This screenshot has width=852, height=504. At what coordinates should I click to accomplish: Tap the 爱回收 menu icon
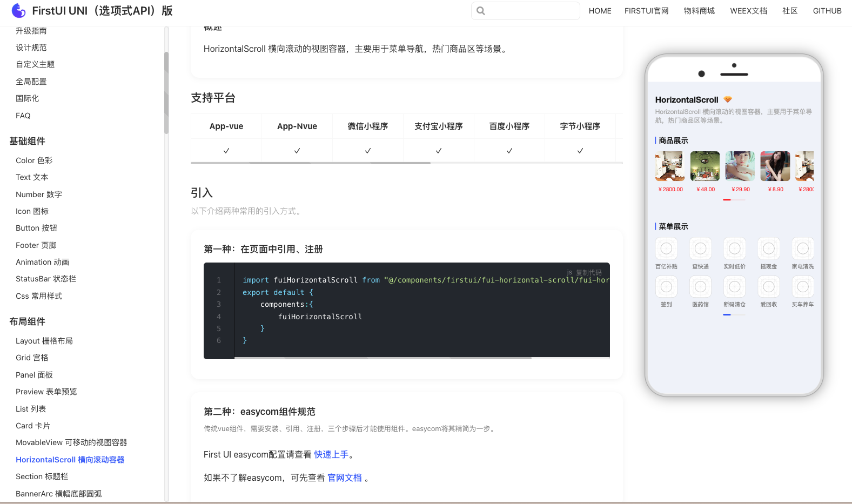768,286
